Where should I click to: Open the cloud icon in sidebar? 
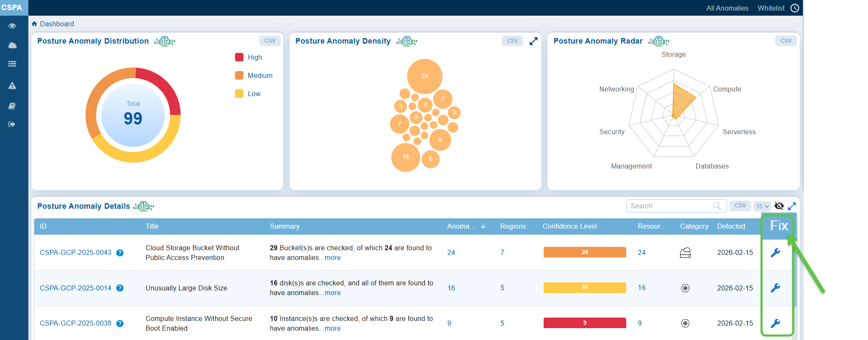tap(12, 45)
